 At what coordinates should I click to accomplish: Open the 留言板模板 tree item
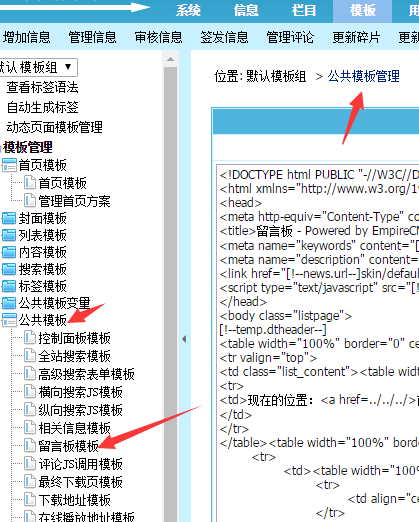pos(68,446)
